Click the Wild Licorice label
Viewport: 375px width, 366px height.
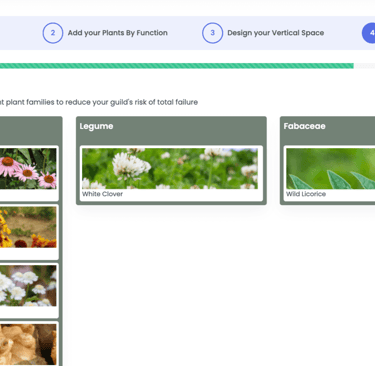click(306, 194)
